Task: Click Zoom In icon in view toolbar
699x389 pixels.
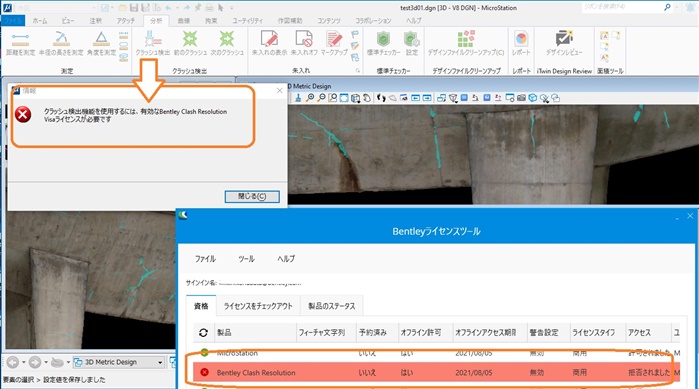Action: pos(310,98)
